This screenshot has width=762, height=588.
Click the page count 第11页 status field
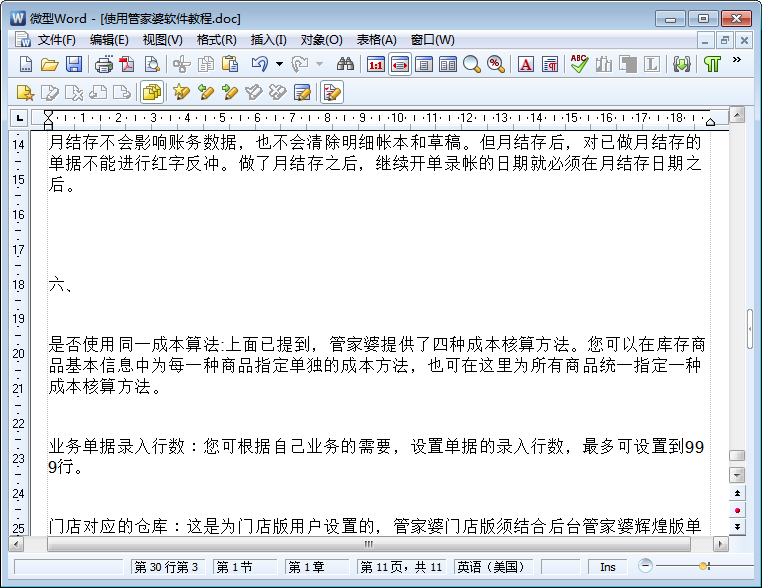tap(401, 567)
